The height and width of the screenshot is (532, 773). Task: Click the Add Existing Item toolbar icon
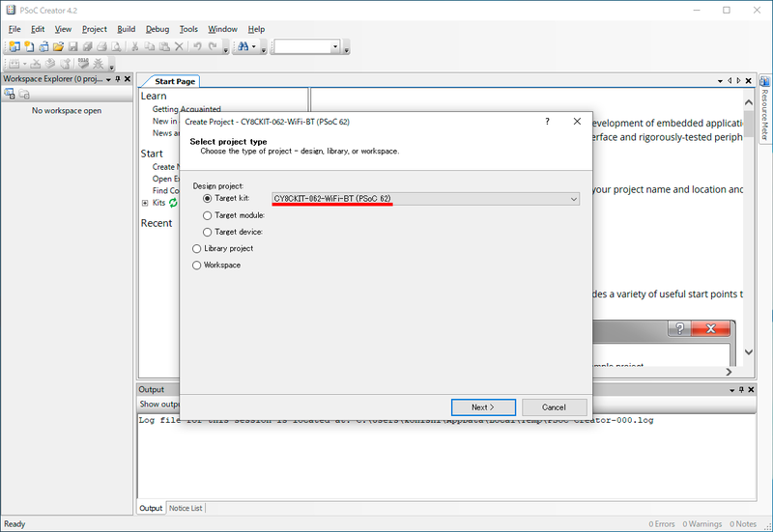pos(43,46)
